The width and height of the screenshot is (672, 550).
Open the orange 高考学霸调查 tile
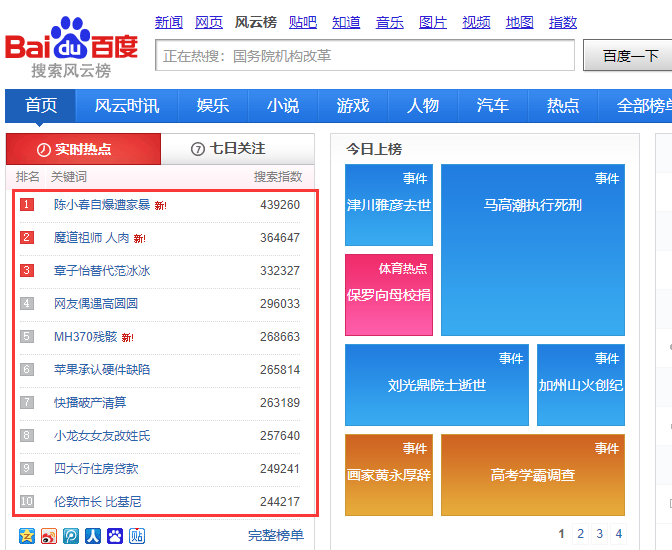click(x=532, y=475)
